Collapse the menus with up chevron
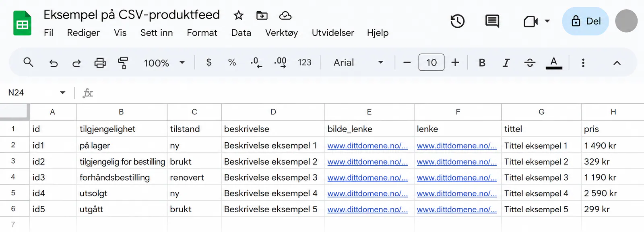This screenshot has width=644, height=232. click(x=617, y=63)
